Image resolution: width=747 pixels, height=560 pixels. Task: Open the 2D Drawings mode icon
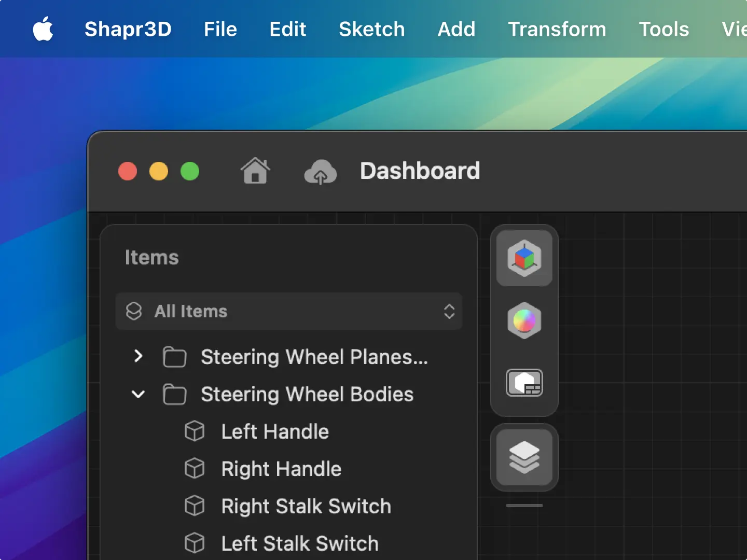524,383
